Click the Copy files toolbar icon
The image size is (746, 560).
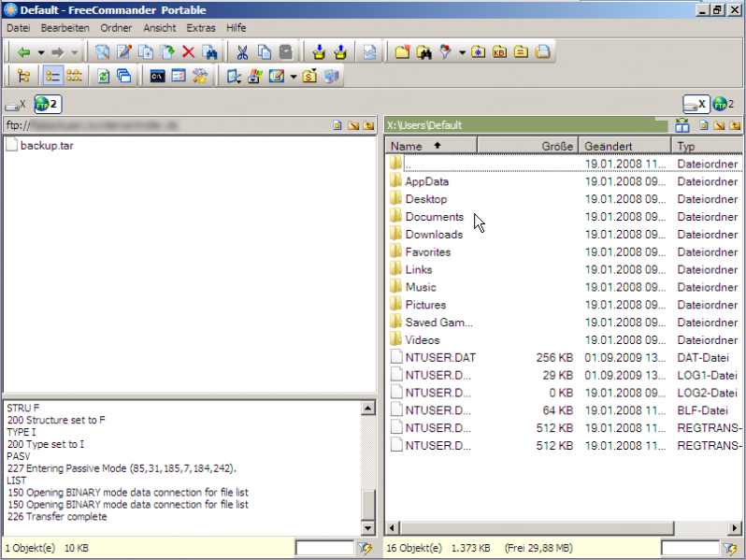point(146,51)
